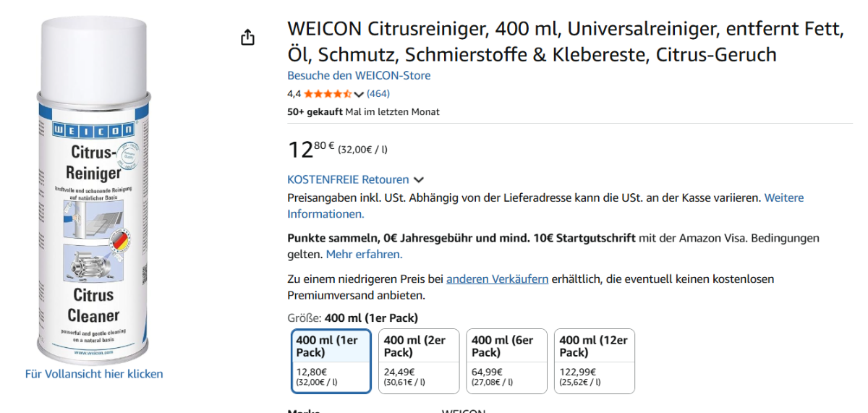View offers from anderen Verkäufern
The height and width of the screenshot is (413, 868).
pyautogui.click(x=497, y=278)
